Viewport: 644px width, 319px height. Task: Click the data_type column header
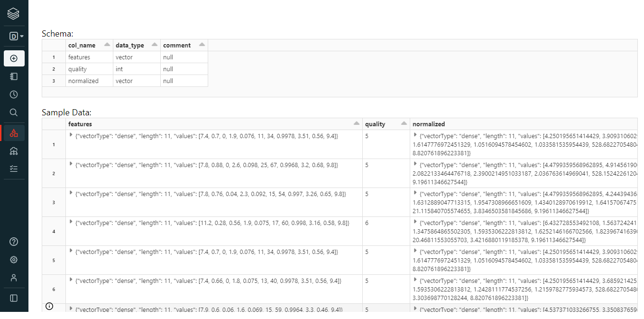pyautogui.click(x=137, y=45)
